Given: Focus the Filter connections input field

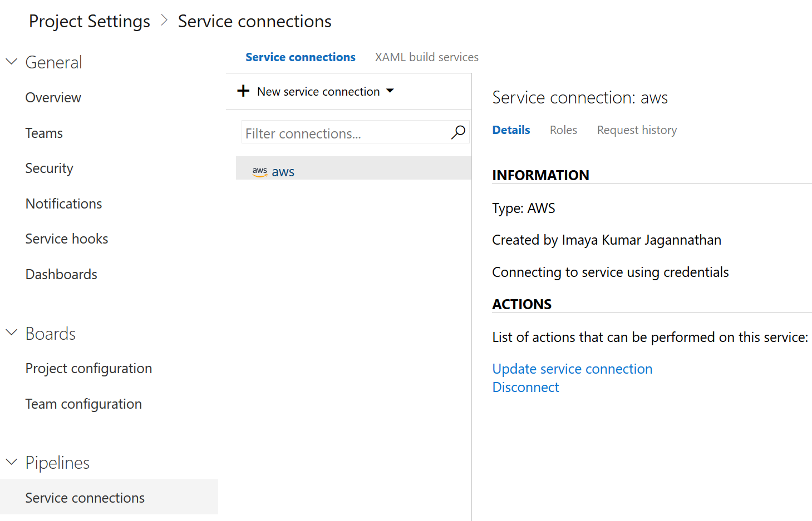Looking at the screenshot, I should [345, 133].
